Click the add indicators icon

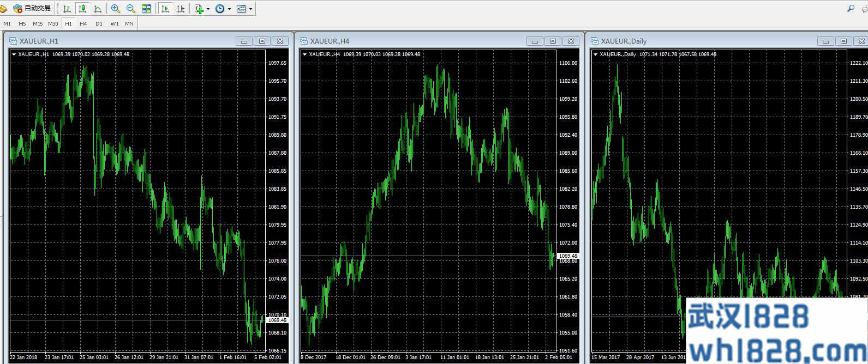point(199,9)
